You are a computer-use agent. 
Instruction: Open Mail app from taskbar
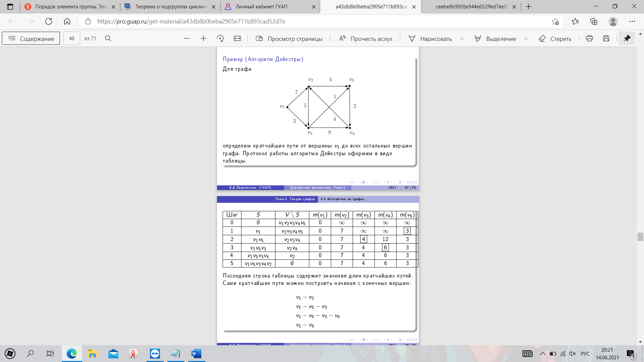click(113, 354)
